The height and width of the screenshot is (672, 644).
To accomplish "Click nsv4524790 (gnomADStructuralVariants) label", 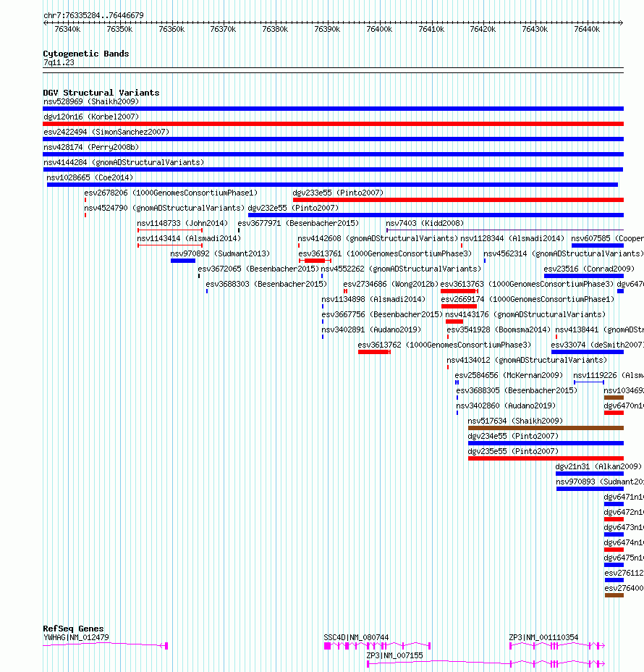I will [164, 208].
